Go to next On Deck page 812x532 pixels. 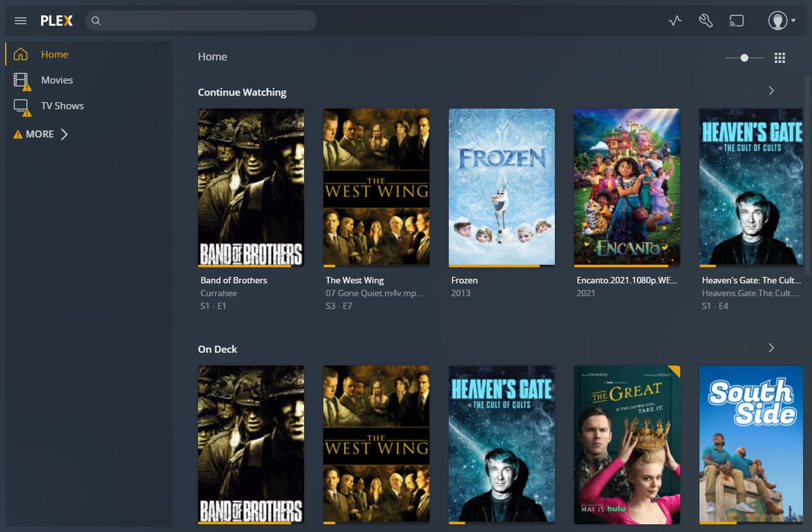tap(771, 348)
